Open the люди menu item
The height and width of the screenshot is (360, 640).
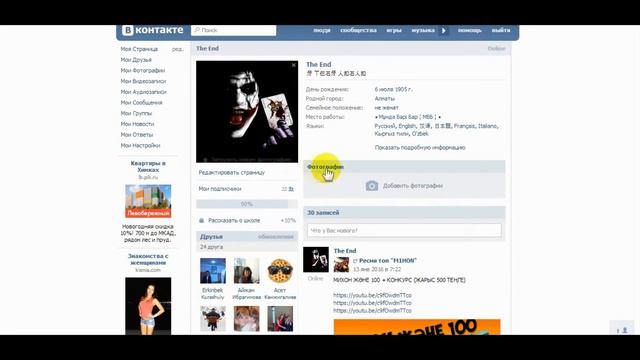pos(322,30)
